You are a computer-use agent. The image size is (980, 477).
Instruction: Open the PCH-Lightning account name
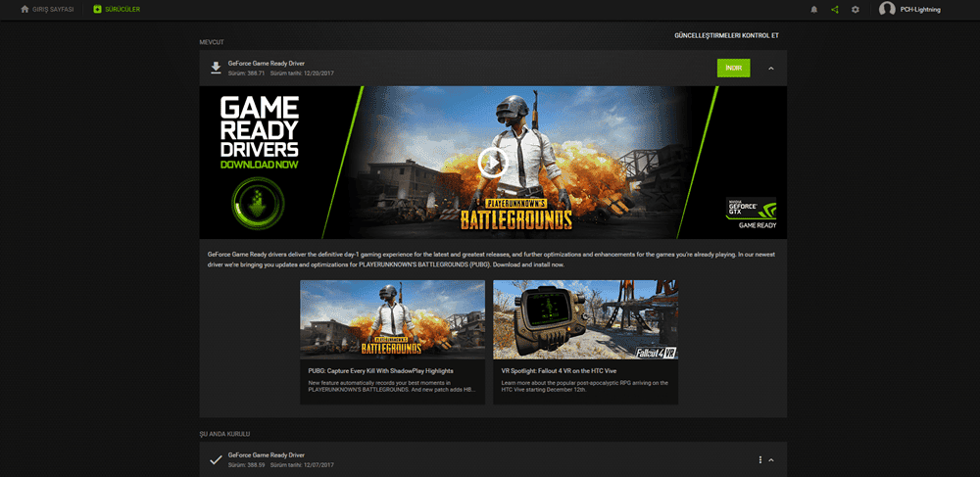[920, 10]
